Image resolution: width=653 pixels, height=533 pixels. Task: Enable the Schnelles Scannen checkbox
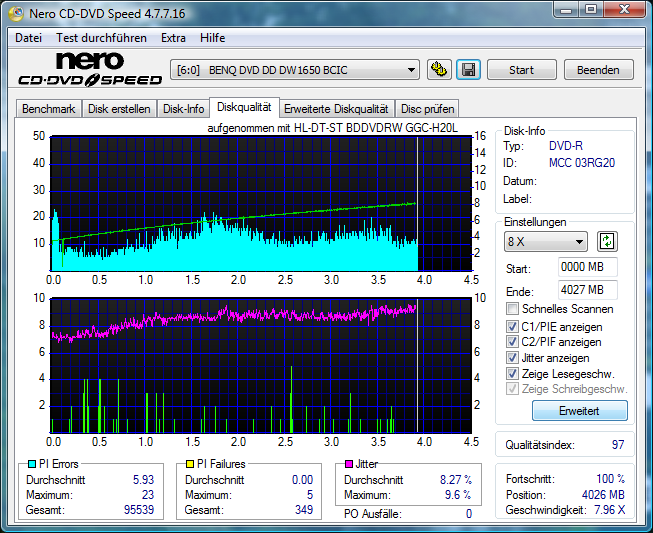tap(513, 310)
